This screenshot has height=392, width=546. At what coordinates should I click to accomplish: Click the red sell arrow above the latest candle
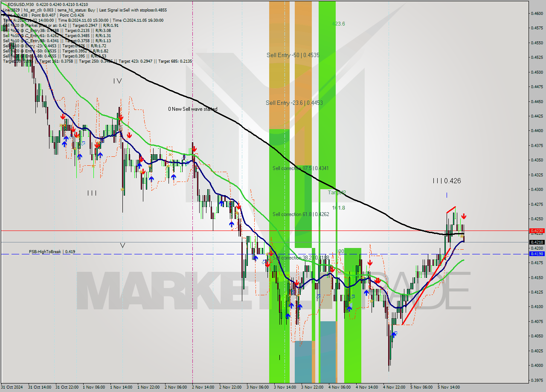[464, 216]
